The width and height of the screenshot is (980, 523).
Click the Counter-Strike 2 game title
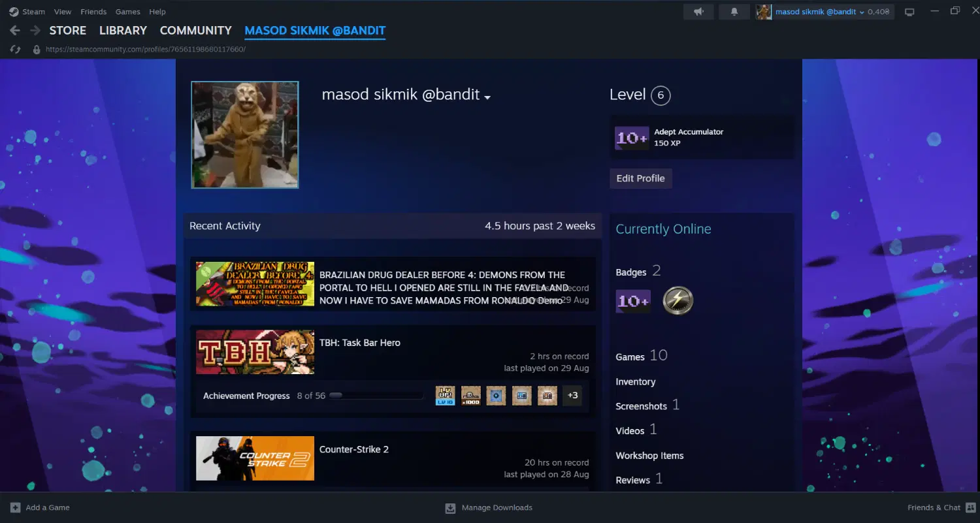354,449
